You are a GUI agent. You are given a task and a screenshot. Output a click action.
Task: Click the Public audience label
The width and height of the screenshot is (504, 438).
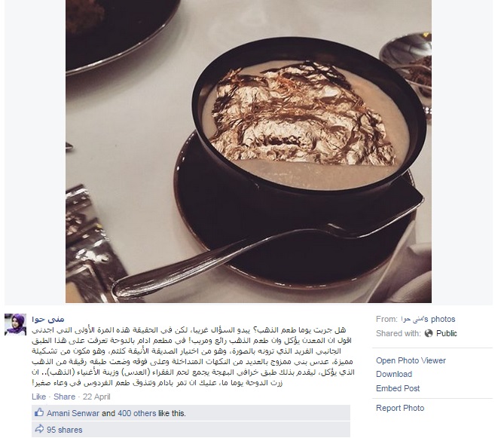tap(447, 333)
